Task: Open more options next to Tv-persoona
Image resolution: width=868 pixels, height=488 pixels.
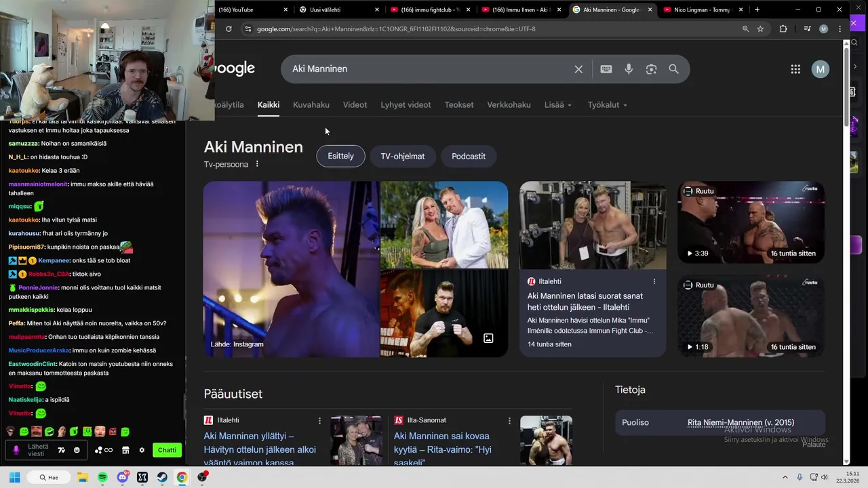Action: 257,164
